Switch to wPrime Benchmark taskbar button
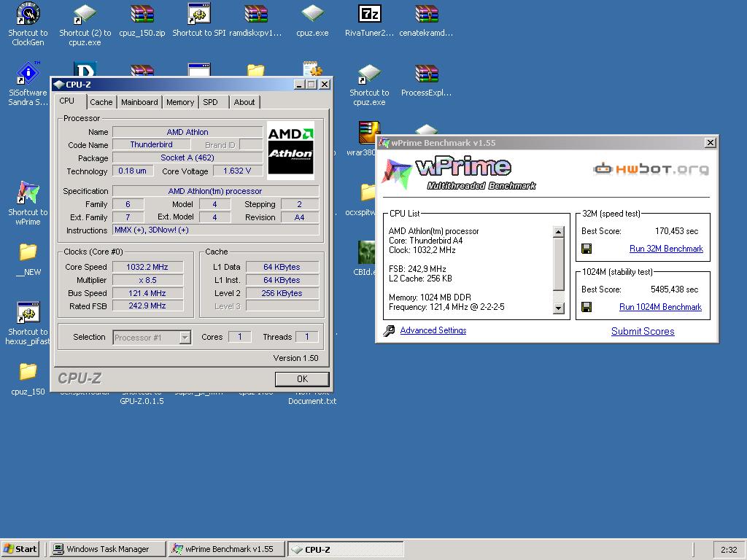 (227, 549)
